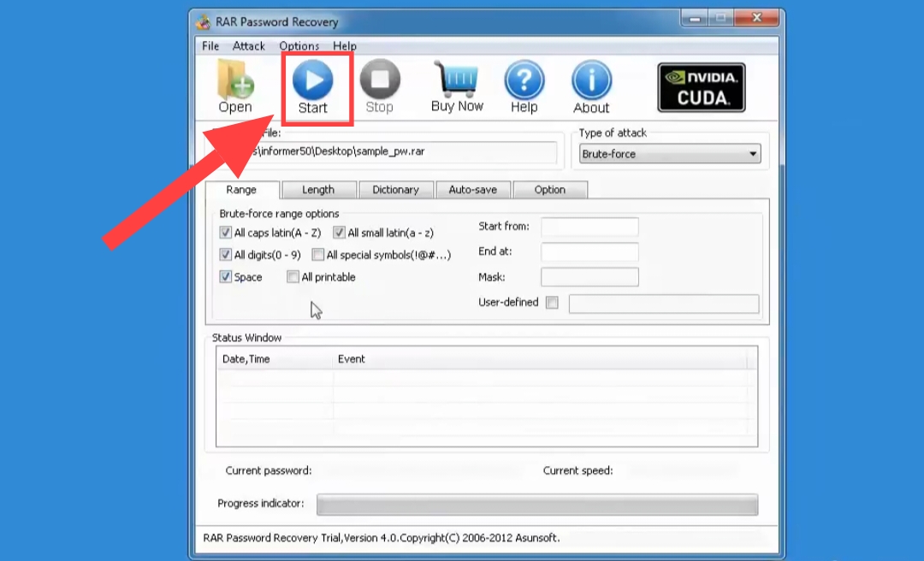Switch to the Range tab
Screen dimensions: 924x561
(241, 190)
